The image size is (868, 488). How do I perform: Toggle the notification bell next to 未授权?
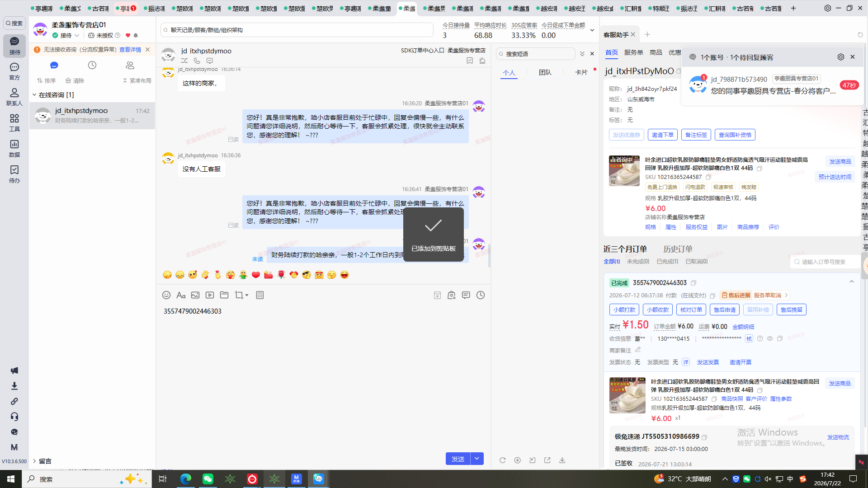click(x=136, y=35)
